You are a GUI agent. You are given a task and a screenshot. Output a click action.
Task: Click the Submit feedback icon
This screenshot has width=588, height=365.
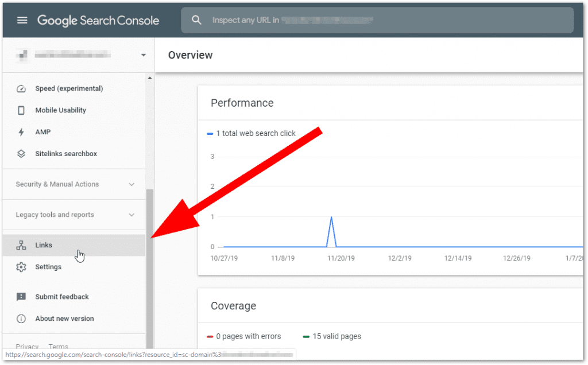21,297
